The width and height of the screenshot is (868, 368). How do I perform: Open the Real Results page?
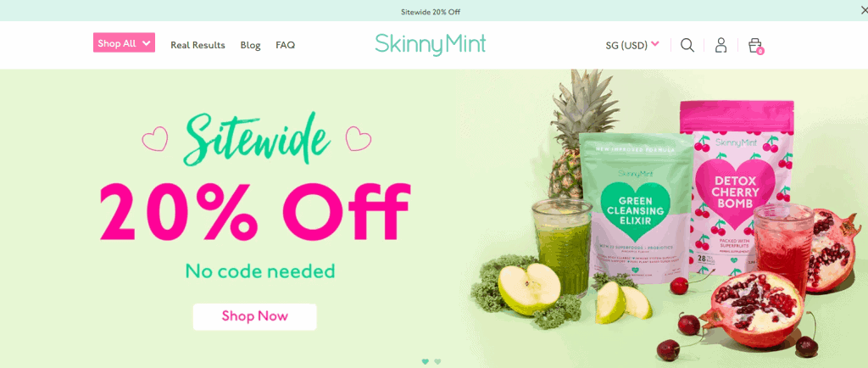tap(198, 46)
